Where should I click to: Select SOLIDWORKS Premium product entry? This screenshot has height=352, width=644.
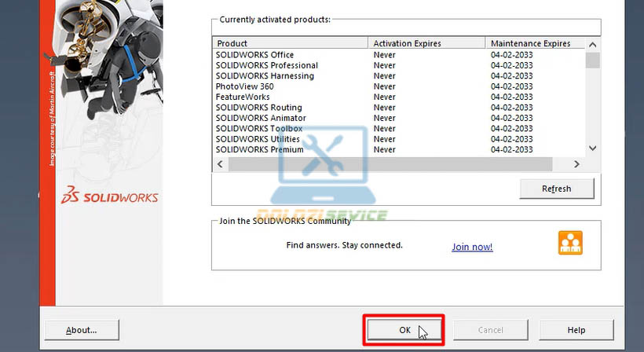[259, 149]
